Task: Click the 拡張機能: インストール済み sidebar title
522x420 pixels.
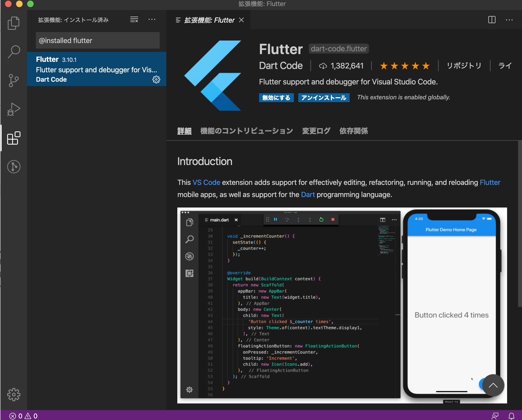Action: [73, 20]
